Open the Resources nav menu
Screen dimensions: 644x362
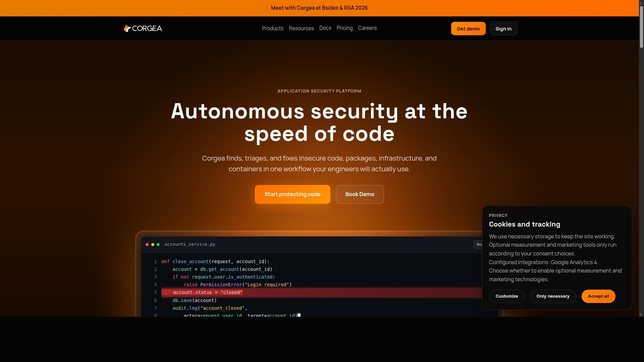301,28
